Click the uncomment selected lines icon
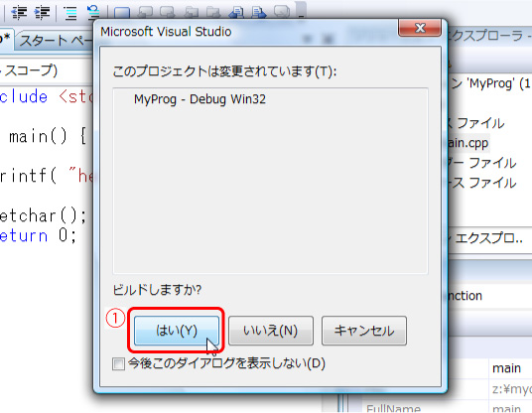 pyautogui.click(x=93, y=12)
